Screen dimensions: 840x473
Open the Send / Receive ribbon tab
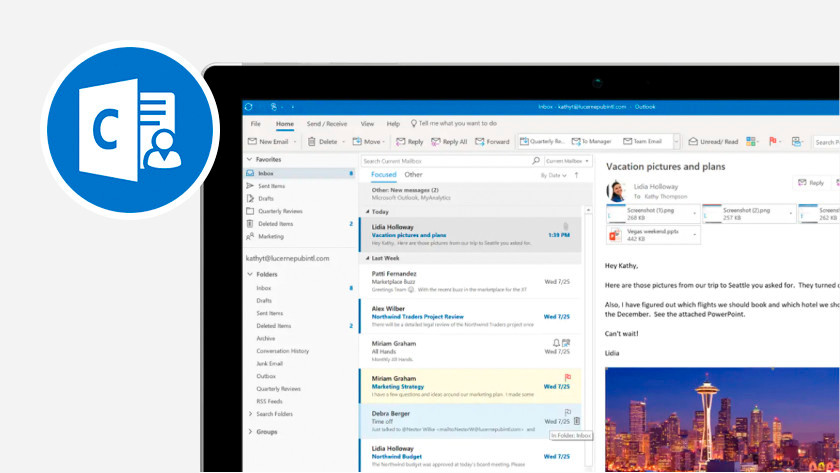click(x=326, y=124)
